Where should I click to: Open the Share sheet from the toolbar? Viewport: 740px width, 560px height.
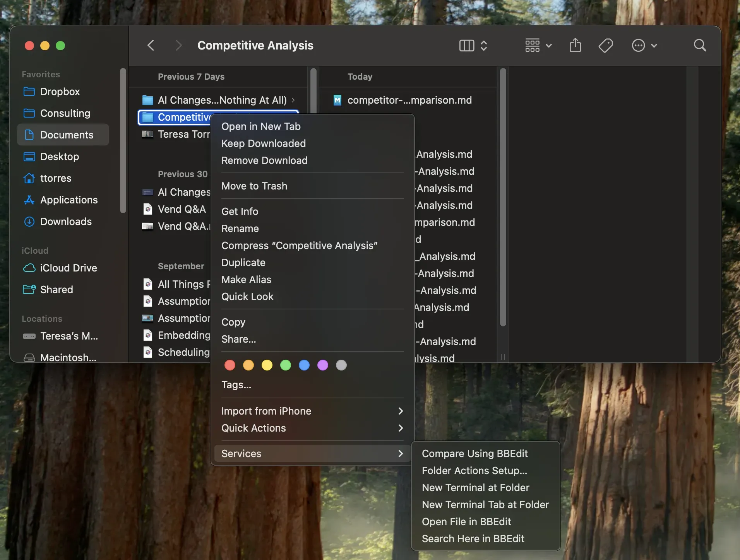(575, 45)
